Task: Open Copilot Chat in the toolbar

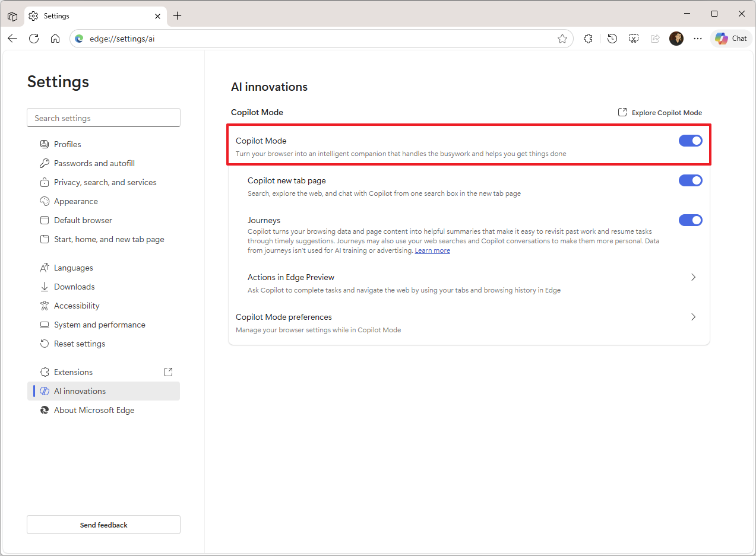Action: point(730,38)
